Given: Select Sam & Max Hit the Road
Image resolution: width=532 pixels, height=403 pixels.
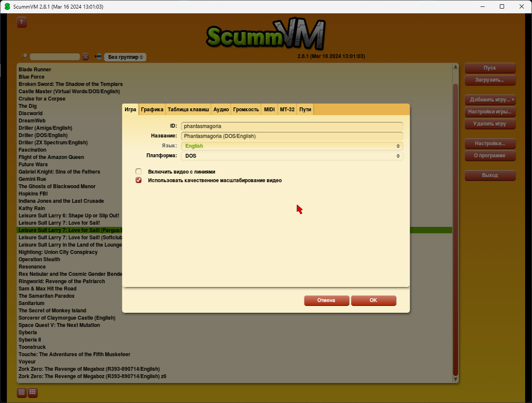Looking at the screenshot, I should [x=47, y=289].
